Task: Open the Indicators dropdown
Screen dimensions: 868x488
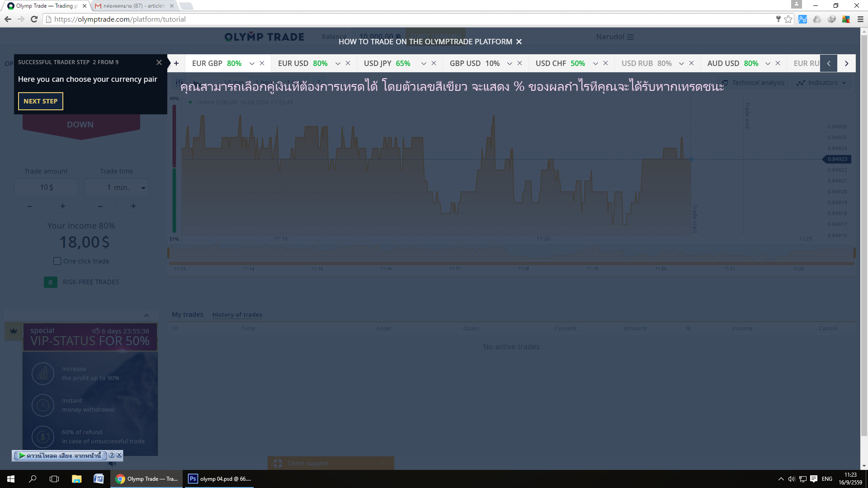Action: 821,83
